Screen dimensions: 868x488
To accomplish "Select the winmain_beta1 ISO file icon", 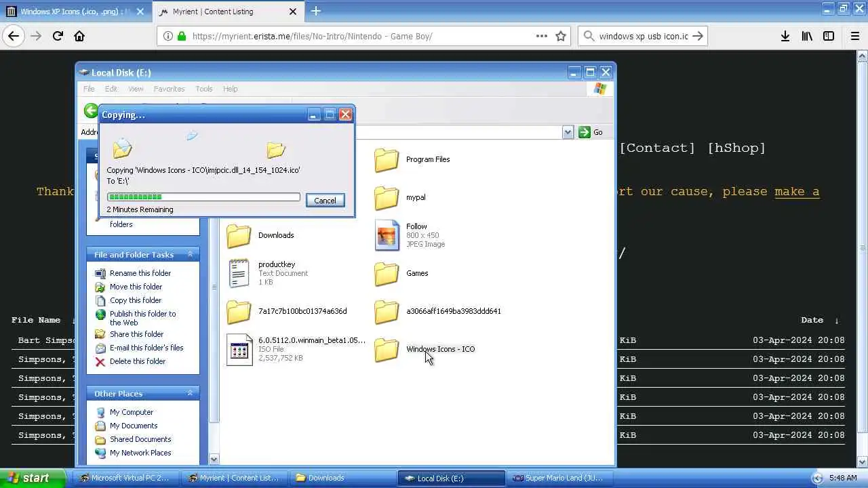I will [239, 349].
